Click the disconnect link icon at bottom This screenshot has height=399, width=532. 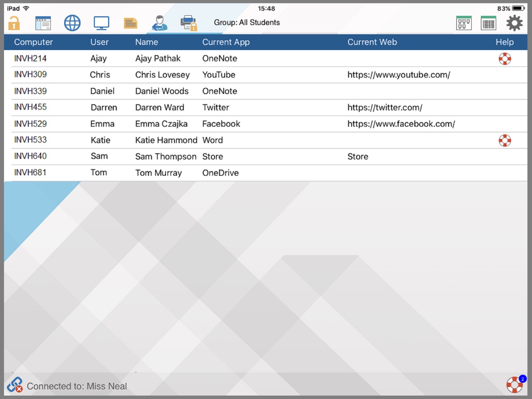pos(15,385)
